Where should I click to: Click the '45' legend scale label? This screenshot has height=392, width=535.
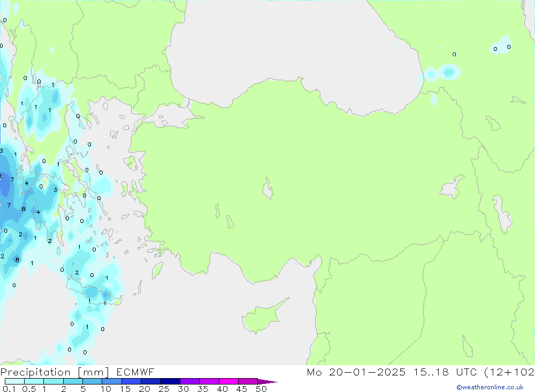tap(242, 389)
